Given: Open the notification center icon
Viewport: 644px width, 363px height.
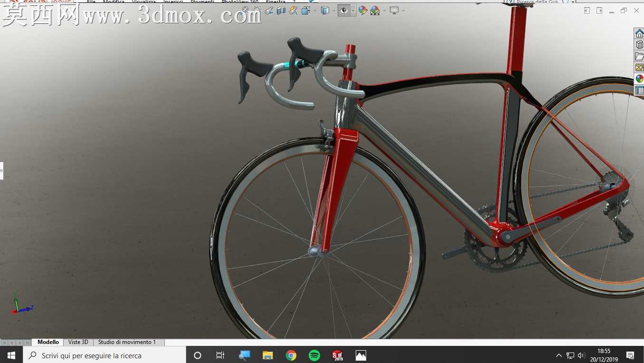Looking at the screenshot, I should click(x=630, y=355).
